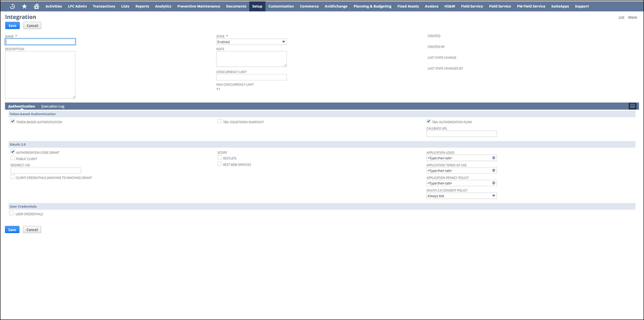
Task: Uncheck the Token-Based Authentication checkbox
Action: [13, 122]
